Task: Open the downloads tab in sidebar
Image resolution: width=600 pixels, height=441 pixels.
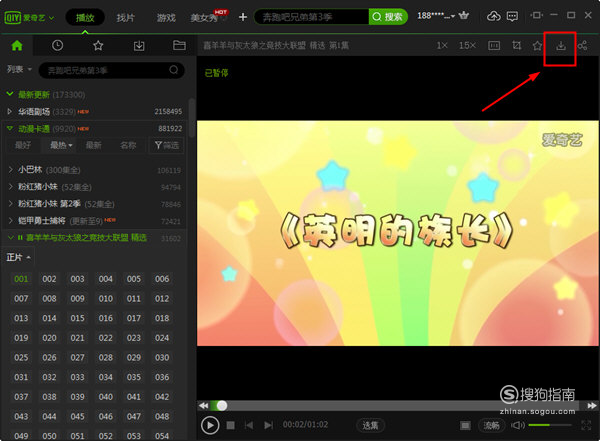Action: (139, 46)
